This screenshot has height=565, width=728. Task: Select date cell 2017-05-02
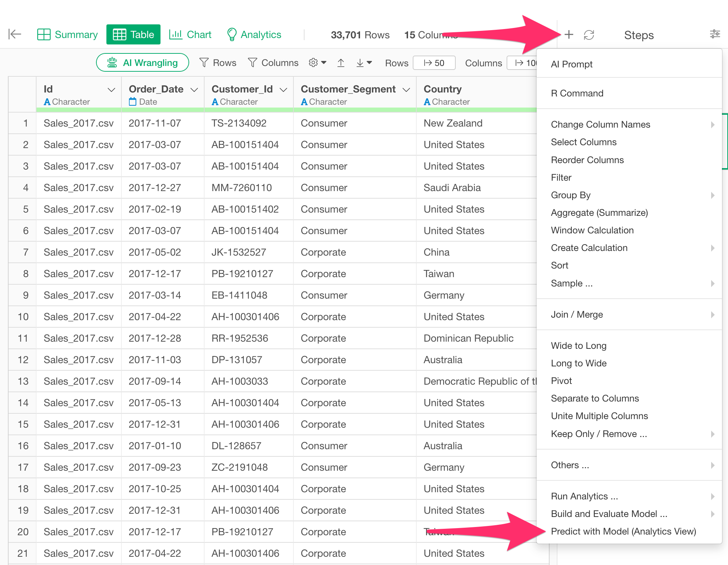click(x=163, y=252)
